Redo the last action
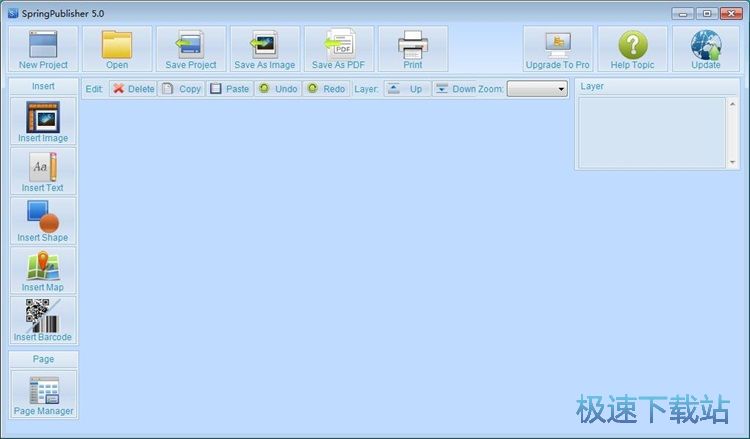This screenshot has width=750, height=439. (326, 89)
